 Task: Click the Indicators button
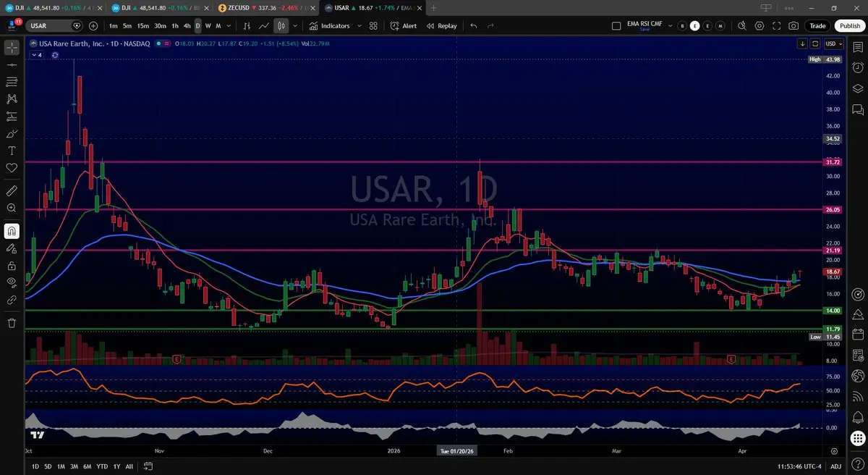329,25
